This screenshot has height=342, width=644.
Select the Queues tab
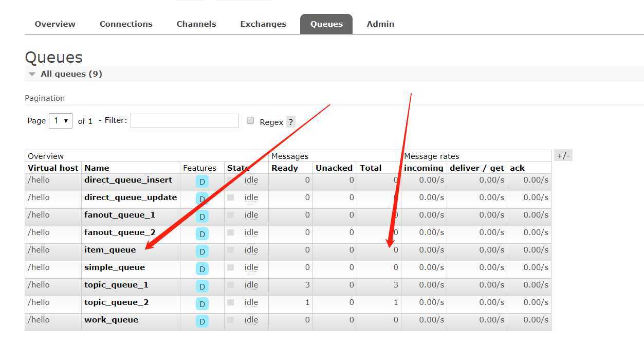click(x=326, y=24)
